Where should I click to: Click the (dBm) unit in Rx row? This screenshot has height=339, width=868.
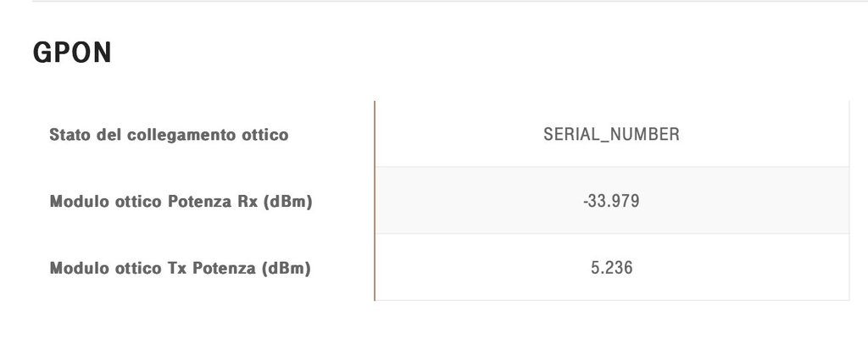(288, 202)
